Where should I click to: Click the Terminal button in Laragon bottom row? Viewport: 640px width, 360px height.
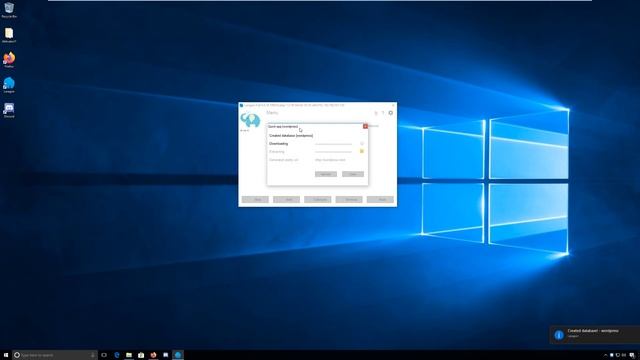coord(349,200)
